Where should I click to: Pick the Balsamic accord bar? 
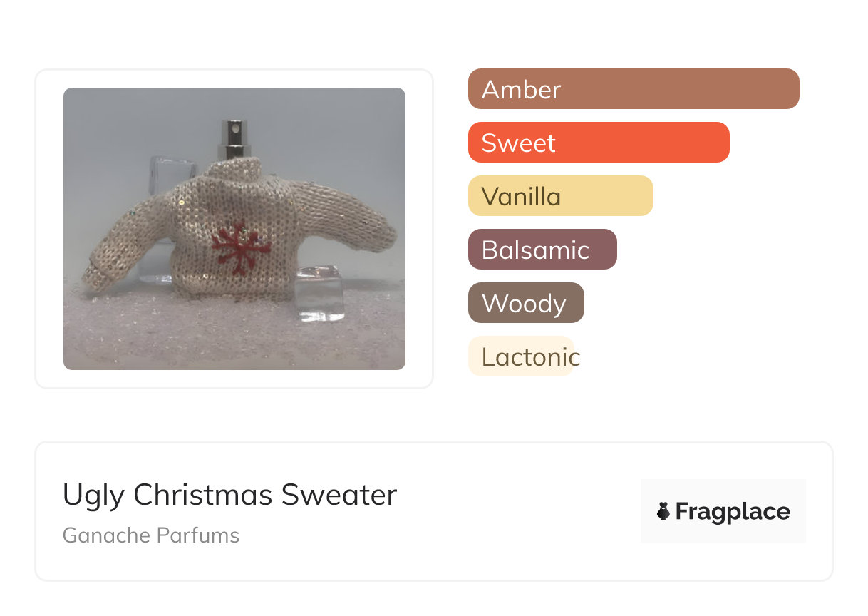542,250
